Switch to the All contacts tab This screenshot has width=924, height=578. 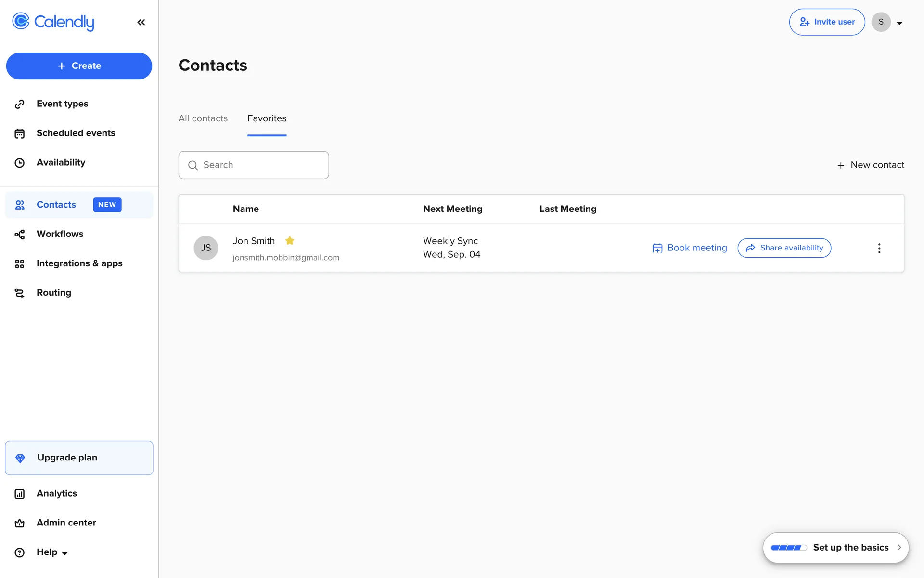pos(203,118)
